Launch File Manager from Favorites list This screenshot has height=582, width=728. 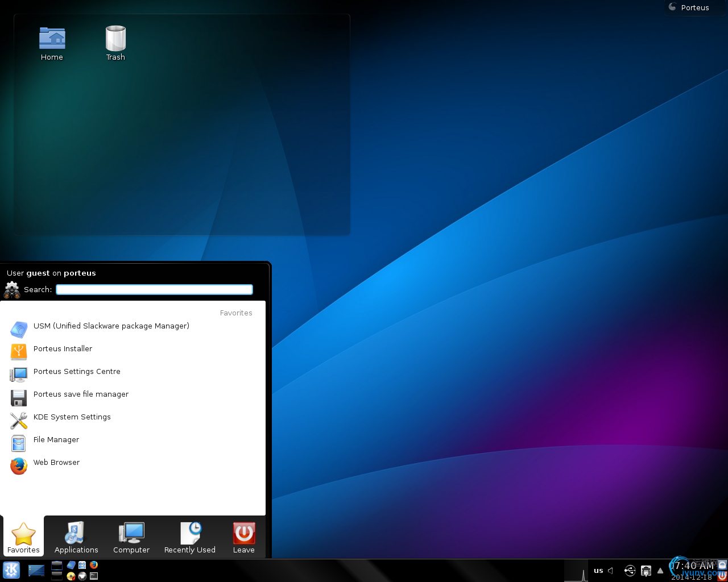tap(56, 440)
